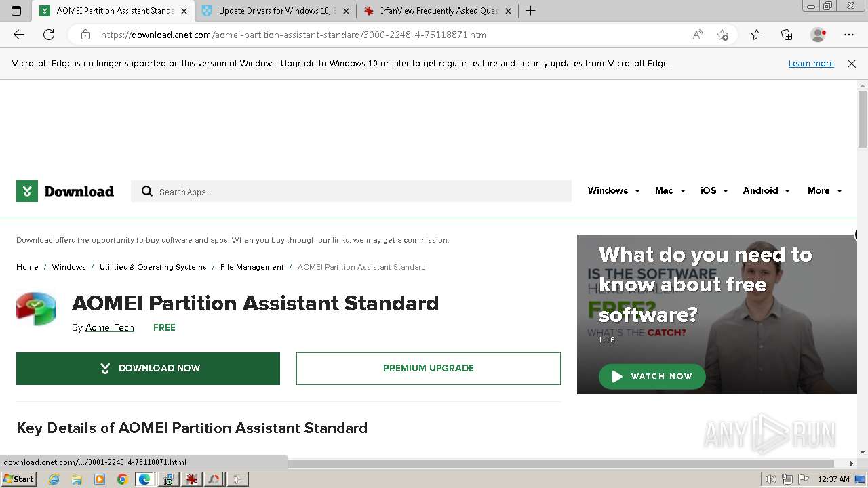Play the video with Watch Now

tap(652, 376)
